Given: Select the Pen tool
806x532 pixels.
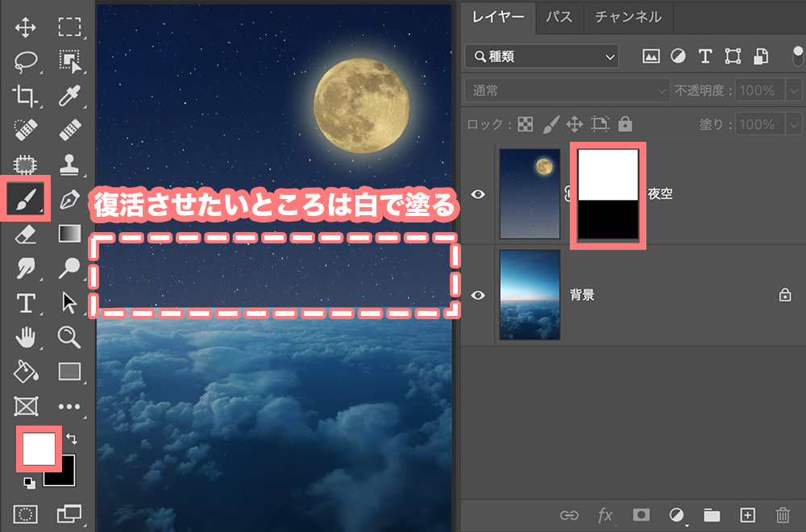Looking at the screenshot, I should [69, 199].
